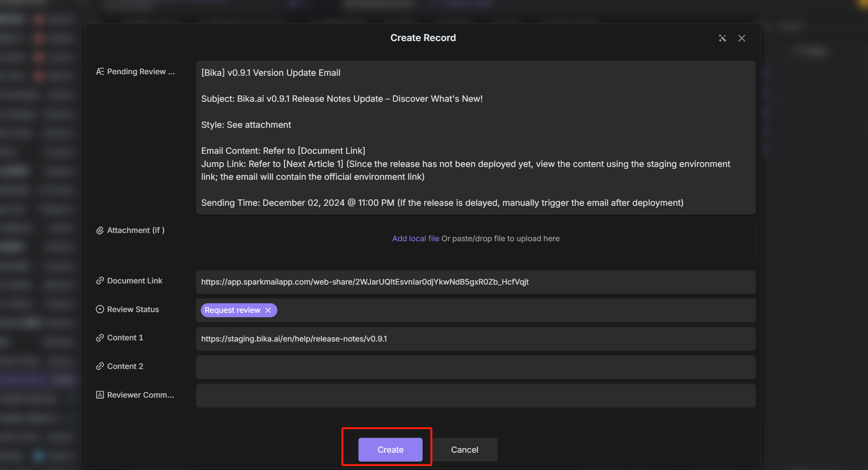
Task: Click the attachment upload drop zone
Action: (x=475, y=239)
